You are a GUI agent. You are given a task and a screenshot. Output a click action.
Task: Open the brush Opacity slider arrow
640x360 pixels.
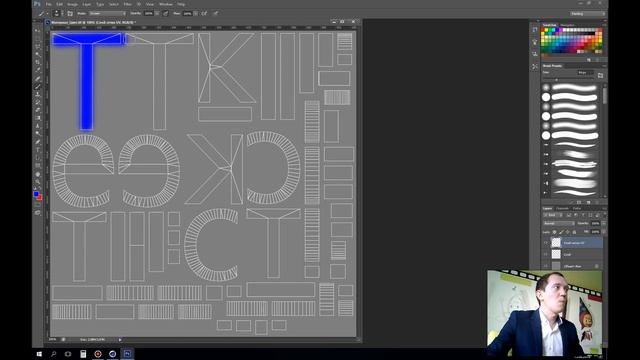pyautogui.click(x=157, y=13)
